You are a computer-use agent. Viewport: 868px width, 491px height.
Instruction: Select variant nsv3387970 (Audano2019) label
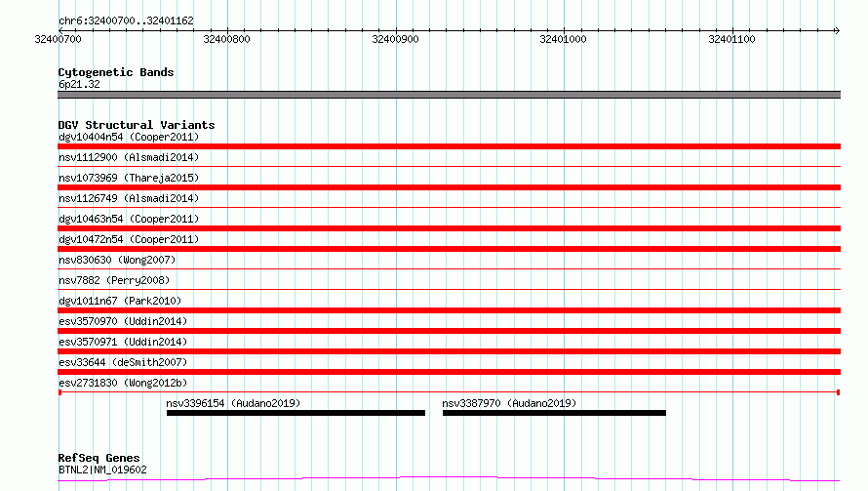pyautogui.click(x=509, y=403)
